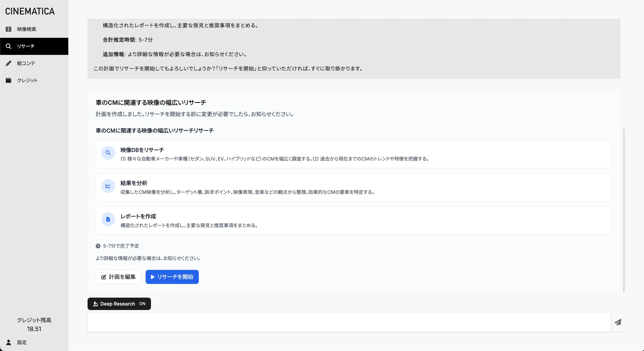Viewport: 644px width, 351px height.
Task: Click the chat message input field
Action: point(349,322)
